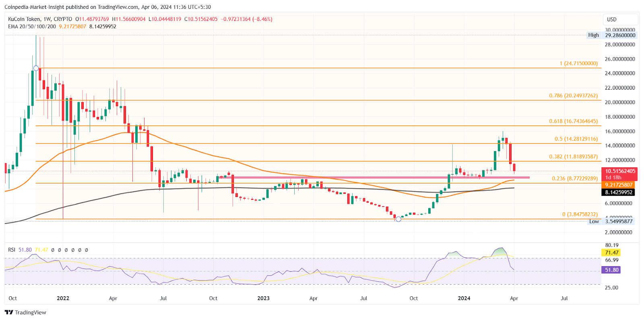Click the Fibonacci anchor circle at the 2021 peak
The height and width of the screenshot is (320, 644).
coord(36,68)
